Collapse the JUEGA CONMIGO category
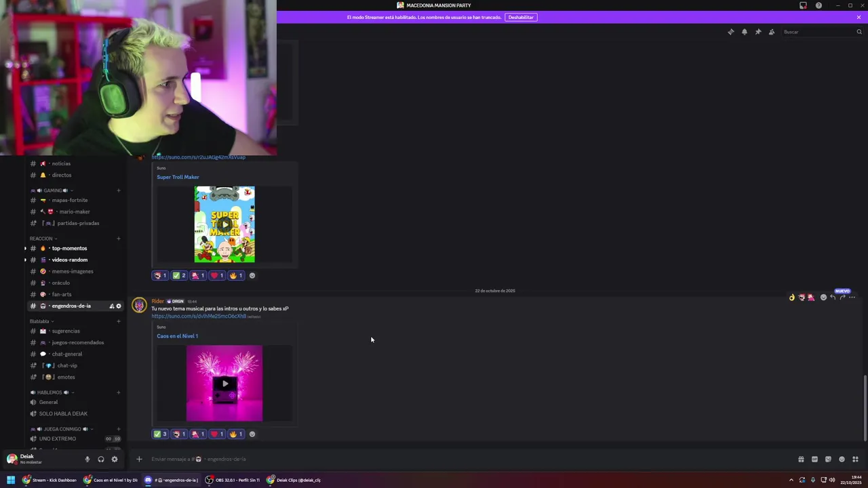The height and width of the screenshot is (488, 868). click(x=62, y=429)
